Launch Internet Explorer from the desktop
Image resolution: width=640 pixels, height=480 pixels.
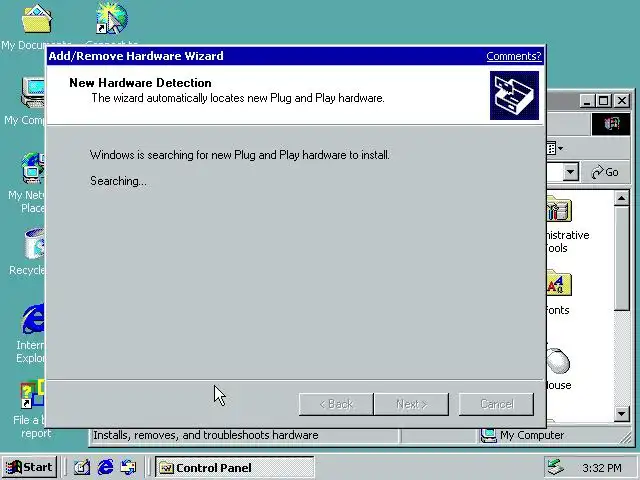coord(33,320)
